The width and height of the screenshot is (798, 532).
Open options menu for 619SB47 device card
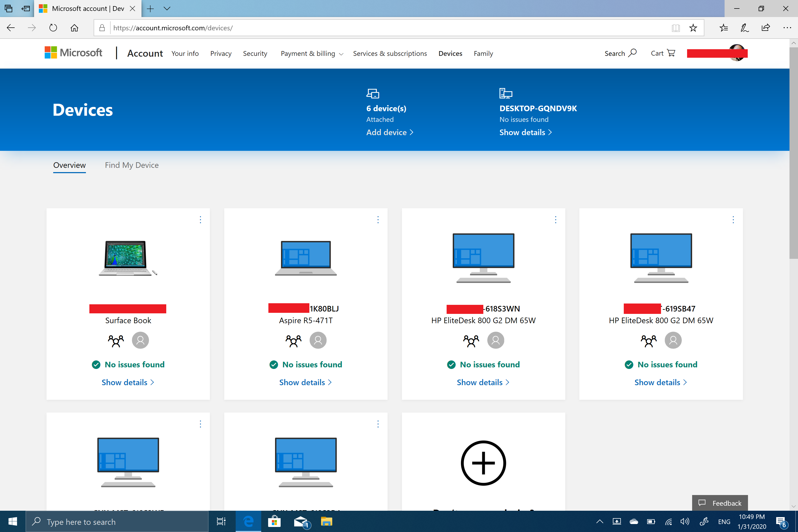click(x=733, y=220)
